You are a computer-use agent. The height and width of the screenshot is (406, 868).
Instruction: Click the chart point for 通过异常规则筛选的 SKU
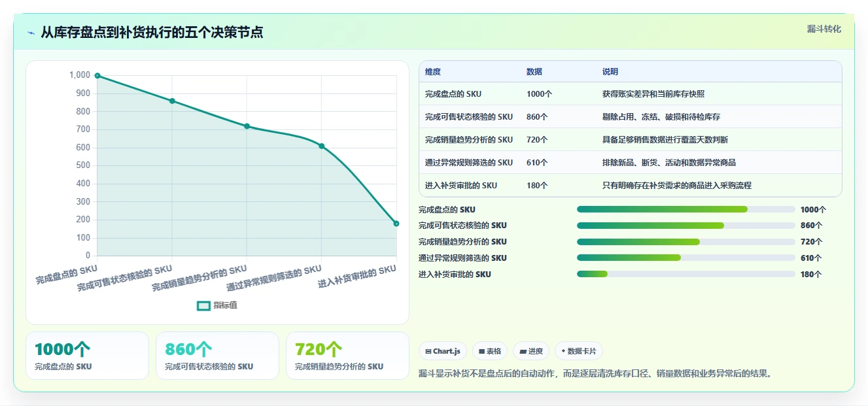click(322, 146)
